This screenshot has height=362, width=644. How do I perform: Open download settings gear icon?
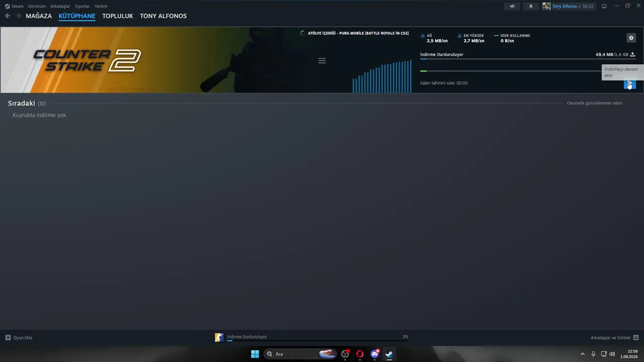point(631,38)
